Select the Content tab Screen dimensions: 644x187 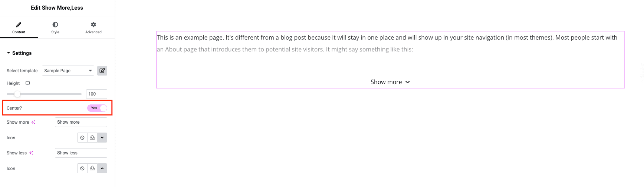click(19, 28)
